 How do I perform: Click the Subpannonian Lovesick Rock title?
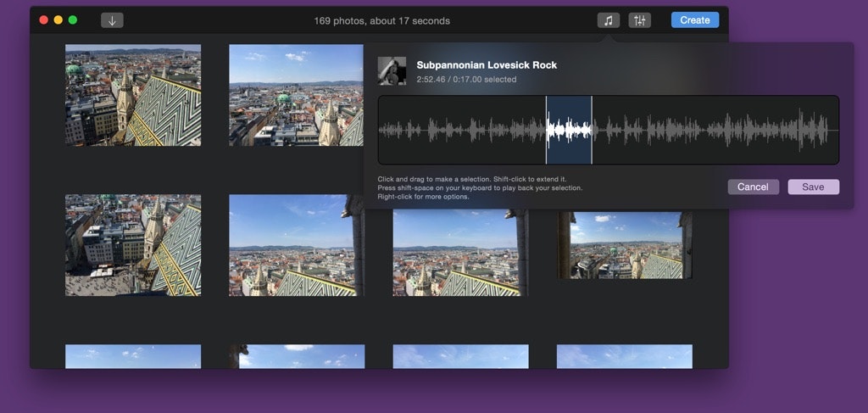coord(487,64)
